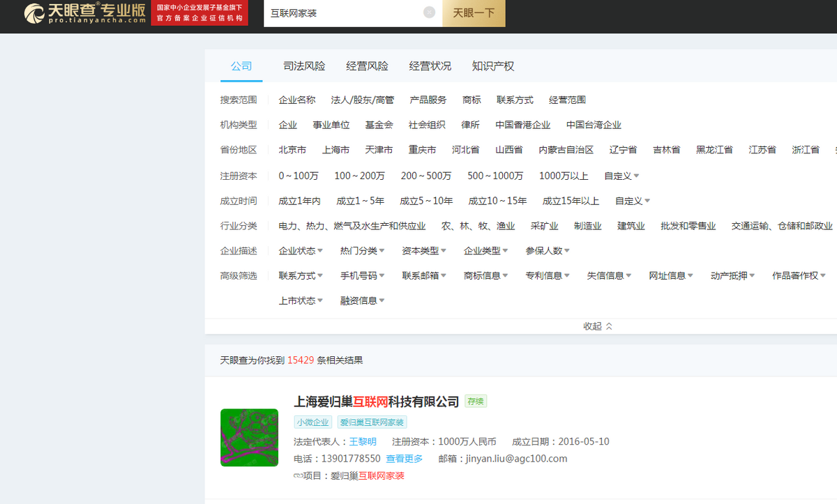Click the project link icon beside 项目
Viewport: 837px width, 504px height.
click(299, 475)
